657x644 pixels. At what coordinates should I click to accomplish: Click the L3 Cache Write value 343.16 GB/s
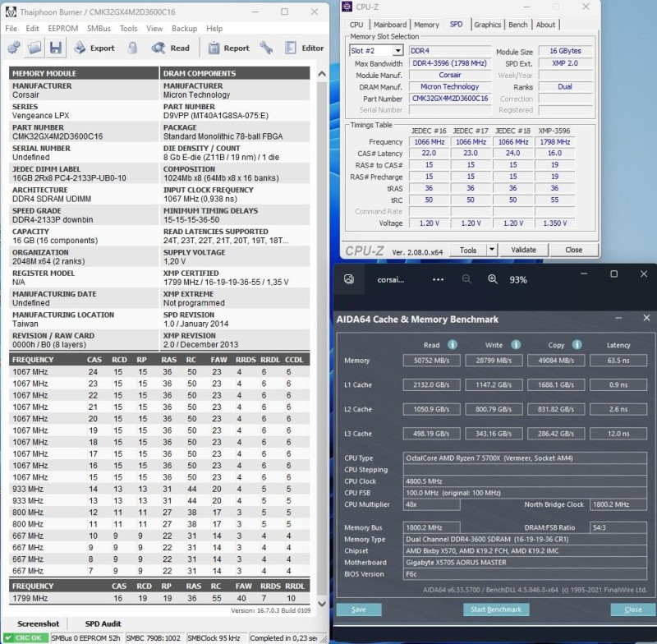point(494,434)
